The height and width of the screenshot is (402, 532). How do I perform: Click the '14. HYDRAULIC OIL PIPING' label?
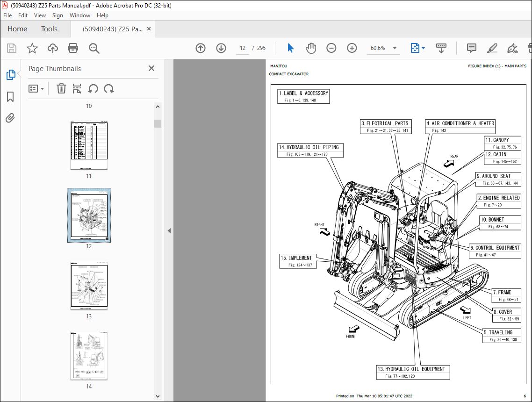coord(310,151)
